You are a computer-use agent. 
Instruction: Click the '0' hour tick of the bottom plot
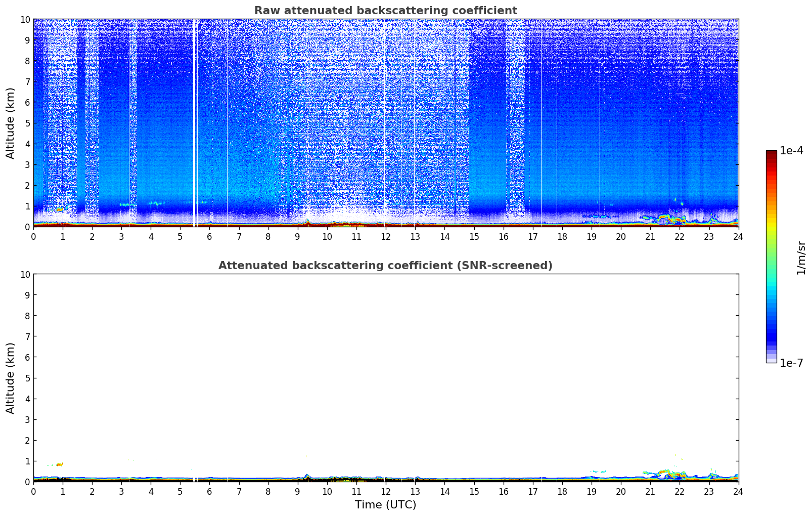click(33, 492)
